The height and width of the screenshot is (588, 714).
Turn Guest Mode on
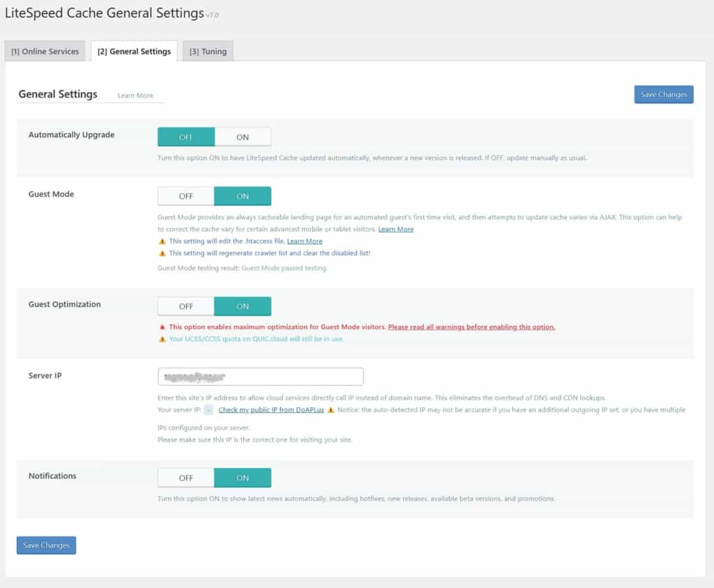[243, 196]
